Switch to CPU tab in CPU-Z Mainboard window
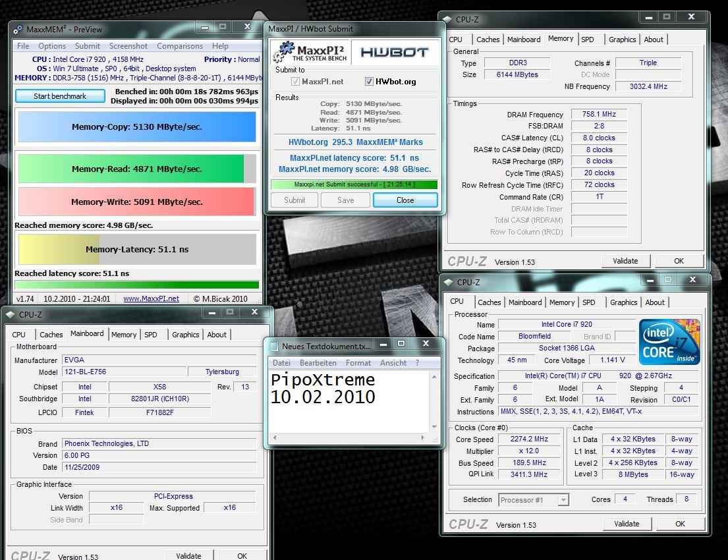 tap(18, 335)
